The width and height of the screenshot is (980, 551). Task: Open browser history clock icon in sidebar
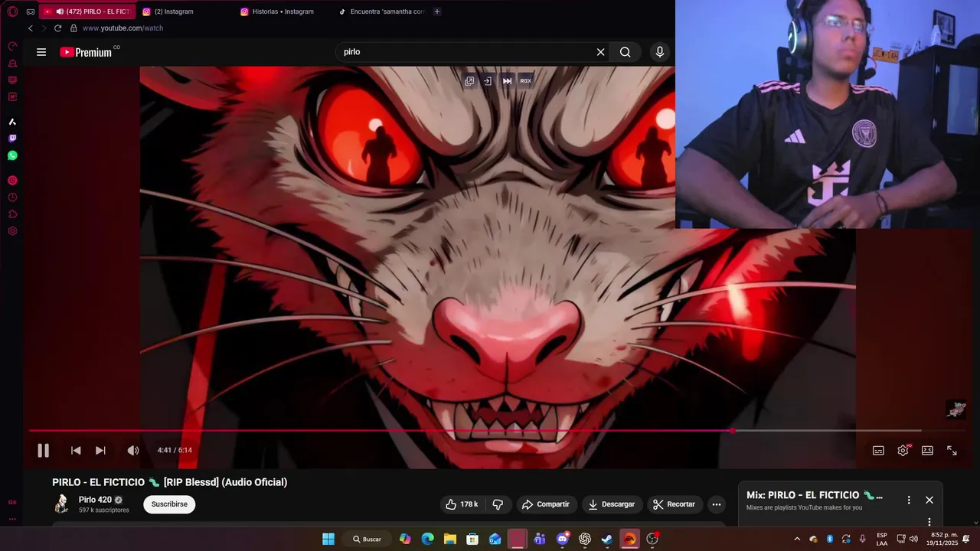pyautogui.click(x=12, y=197)
